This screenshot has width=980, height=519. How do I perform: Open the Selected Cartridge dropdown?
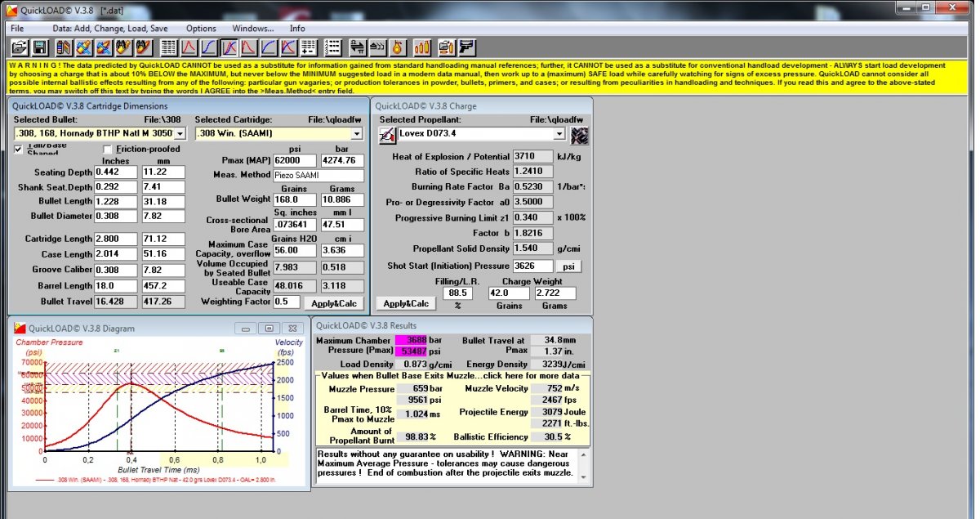356,133
